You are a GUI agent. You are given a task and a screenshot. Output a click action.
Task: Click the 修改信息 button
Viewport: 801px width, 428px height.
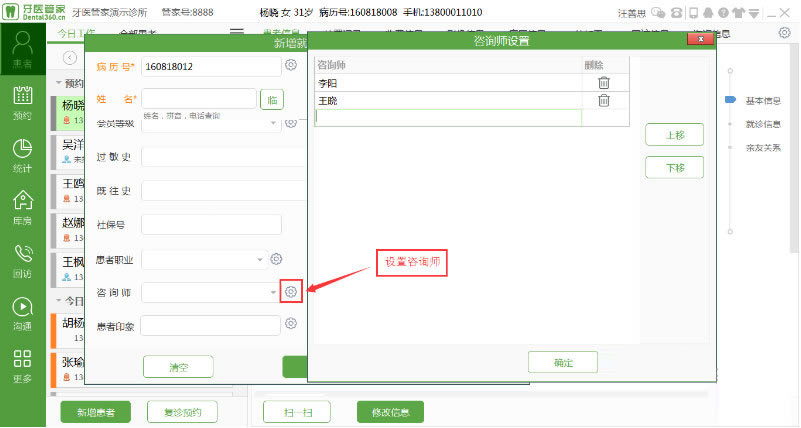tap(390, 412)
